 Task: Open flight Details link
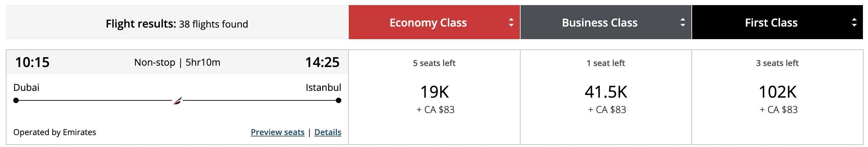click(x=328, y=132)
